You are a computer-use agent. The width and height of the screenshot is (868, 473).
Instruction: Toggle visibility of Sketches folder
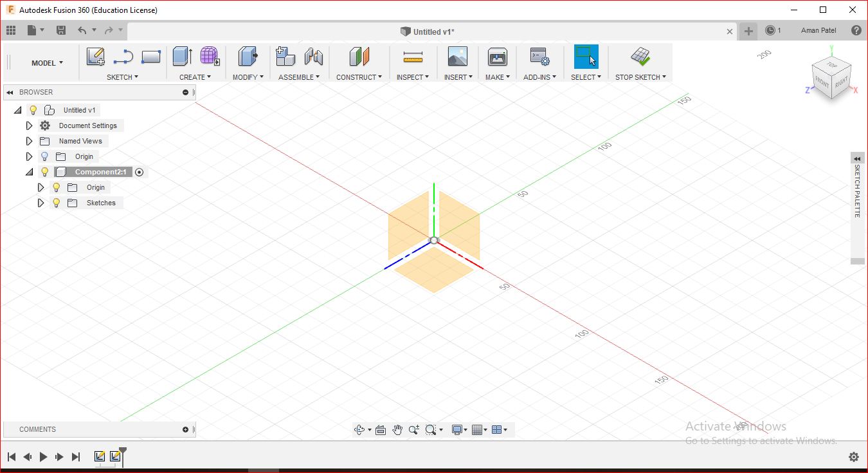(56, 203)
